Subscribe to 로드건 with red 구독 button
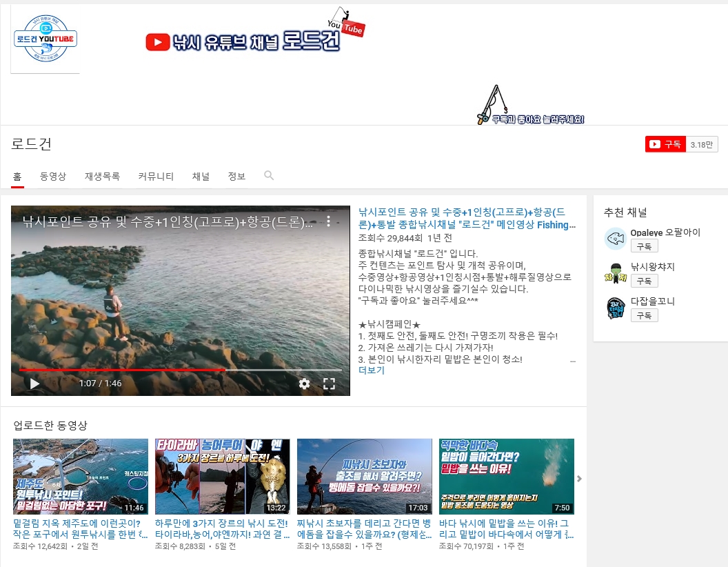Screen dimensions: 728x567 click(x=666, y=144)
